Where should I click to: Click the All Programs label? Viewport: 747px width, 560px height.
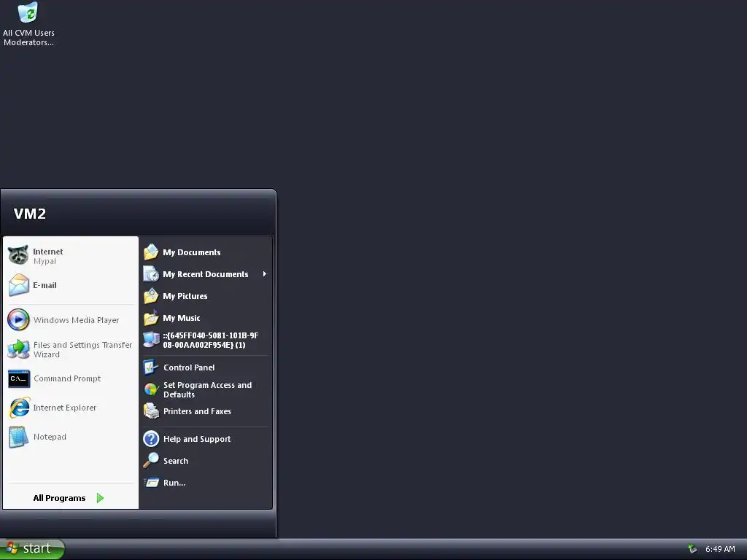click(x=59, y=498)
